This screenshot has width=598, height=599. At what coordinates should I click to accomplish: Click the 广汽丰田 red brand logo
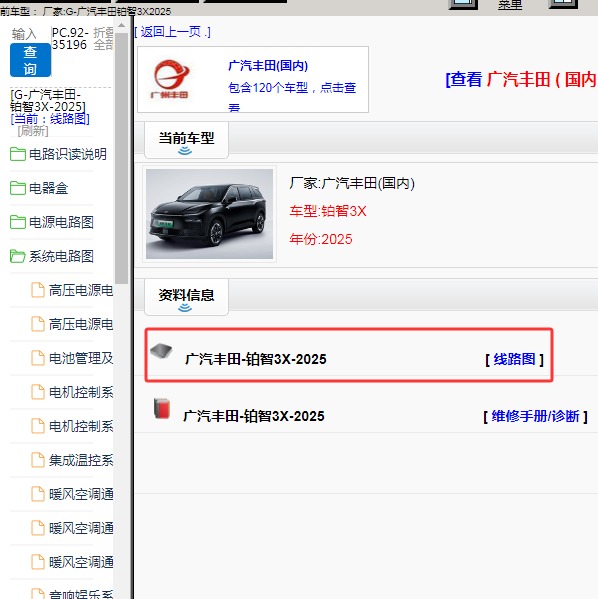pyautogui.click(x=171, y=79)
